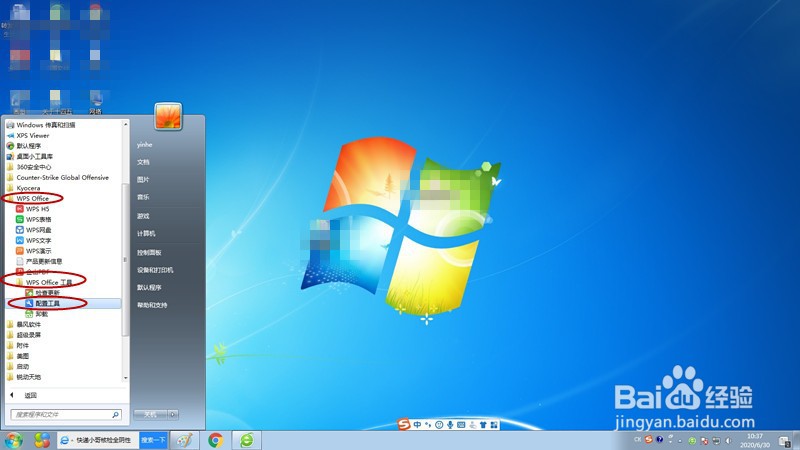Toggle punctuation mode on Sogou bar
The image size is (800, 450).
point(428,424)
